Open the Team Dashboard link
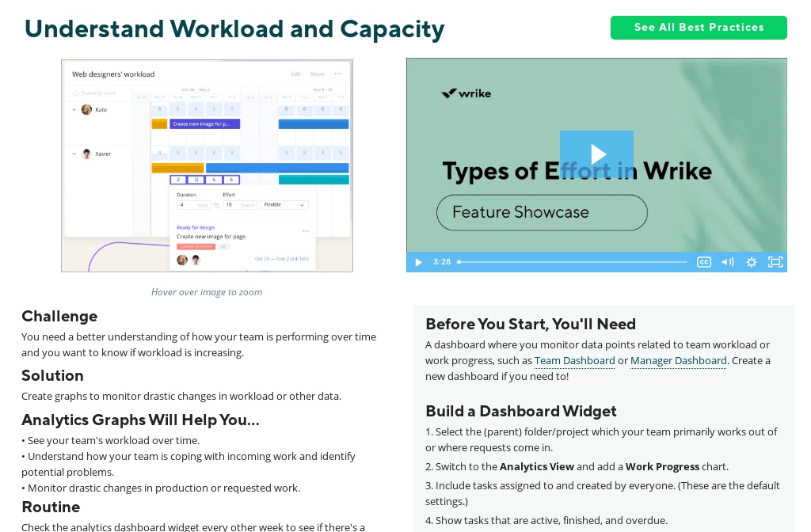The height and width of the screenshot is (532, 811). tap(574, 361)
